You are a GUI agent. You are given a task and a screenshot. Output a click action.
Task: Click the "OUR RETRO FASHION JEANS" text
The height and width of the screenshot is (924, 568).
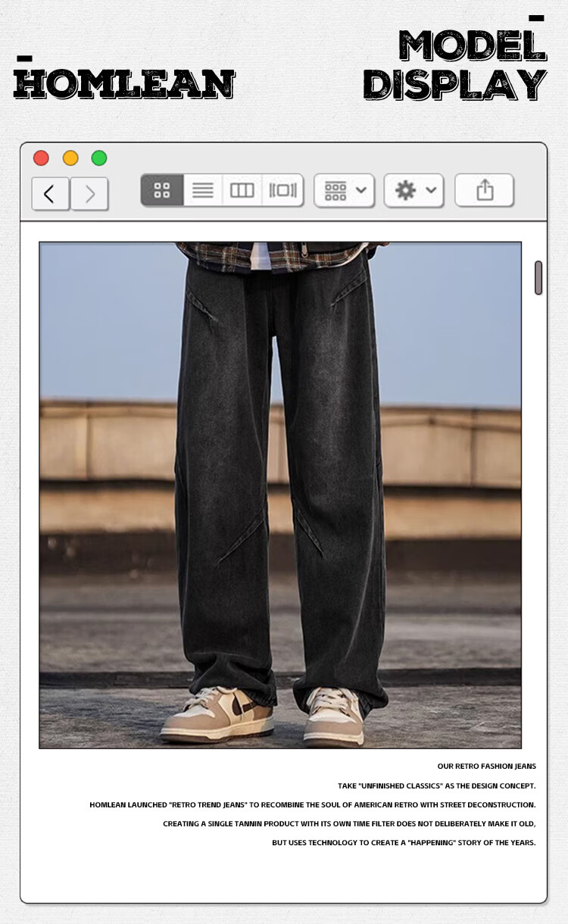pyautogui.click(x=486, y=766)
